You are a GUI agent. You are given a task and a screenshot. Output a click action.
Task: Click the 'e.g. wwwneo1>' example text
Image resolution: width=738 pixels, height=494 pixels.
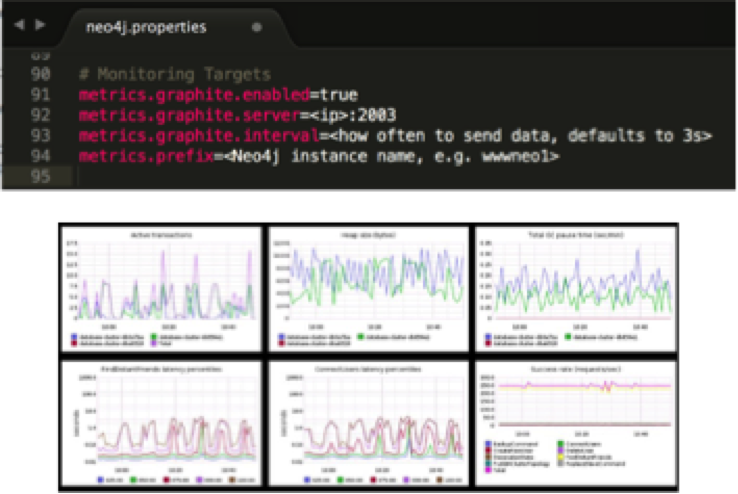point(496,156)
